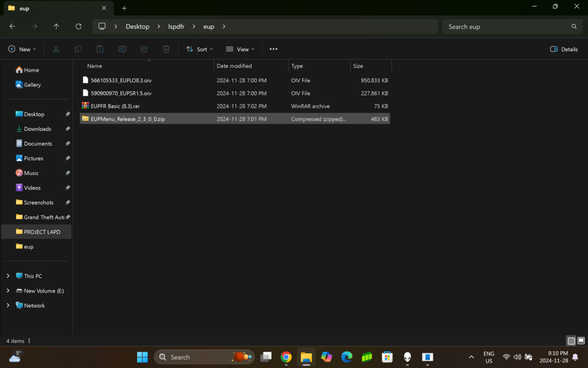The height and width of the screenshot is (368, 588).
Task: Open the New item dropdown
Action: click(22, 49)
